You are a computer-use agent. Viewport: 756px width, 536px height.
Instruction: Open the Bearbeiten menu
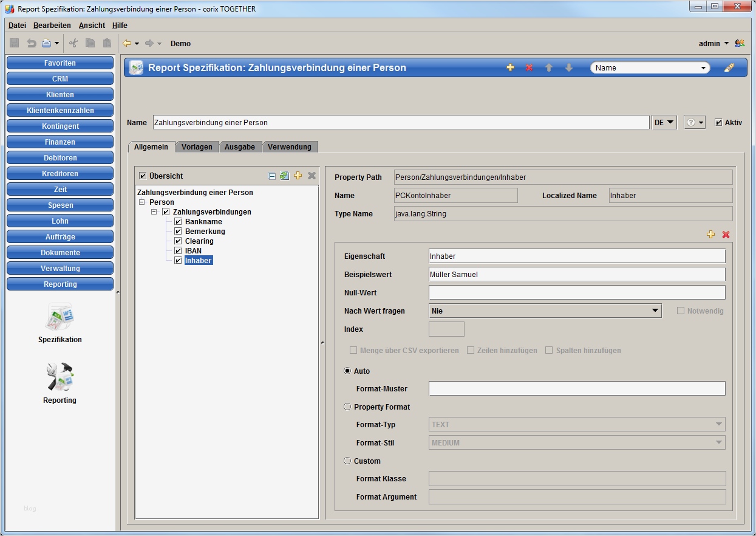(52, 26)
